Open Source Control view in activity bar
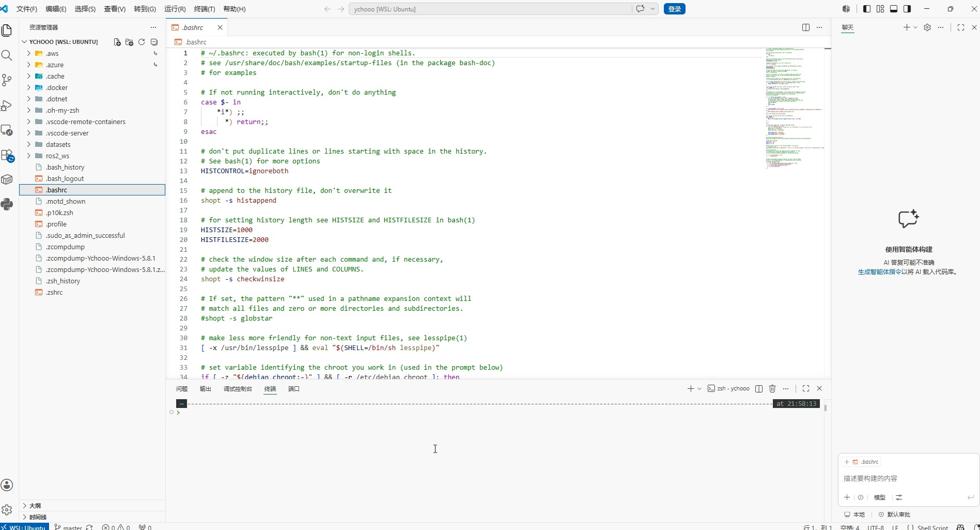Viewport: 980px width, 530px height. tap(7, 80)
